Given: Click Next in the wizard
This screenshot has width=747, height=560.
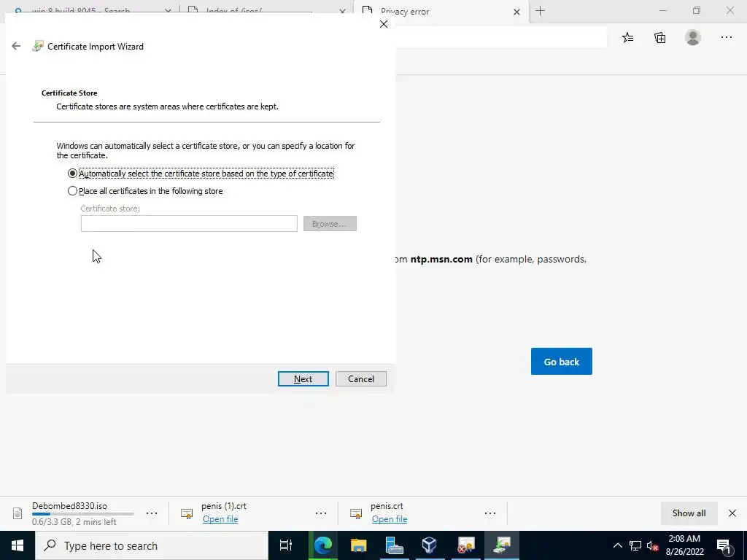Looking at the screenshot, I should click(x=303, y=379).
